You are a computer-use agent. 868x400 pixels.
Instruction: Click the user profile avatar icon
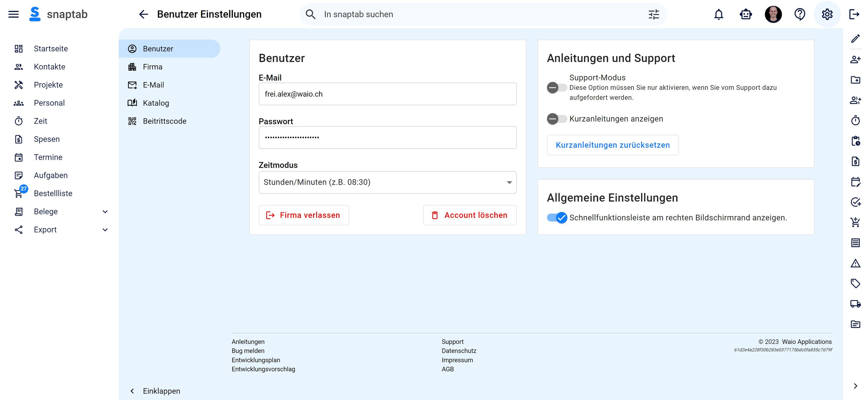point(773,14)
